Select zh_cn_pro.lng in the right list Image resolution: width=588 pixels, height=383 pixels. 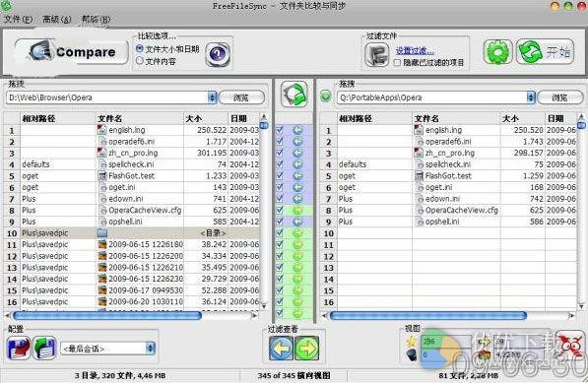click(450, 153)
